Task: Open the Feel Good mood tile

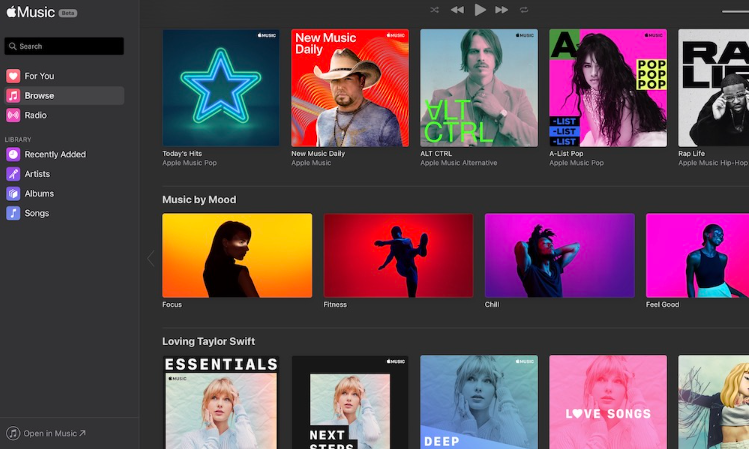Action: pos(697,256)
